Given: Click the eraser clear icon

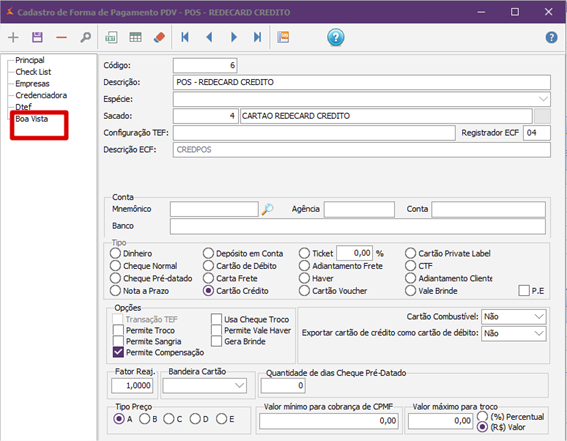Looking at the screenshot, I should click(x=159, y=37).
